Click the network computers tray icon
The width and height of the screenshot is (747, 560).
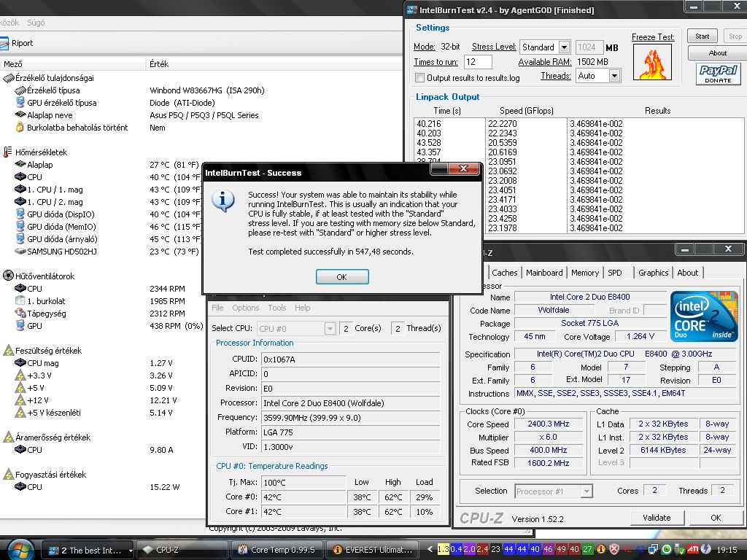pyautogui.click(x=653, y=550)
